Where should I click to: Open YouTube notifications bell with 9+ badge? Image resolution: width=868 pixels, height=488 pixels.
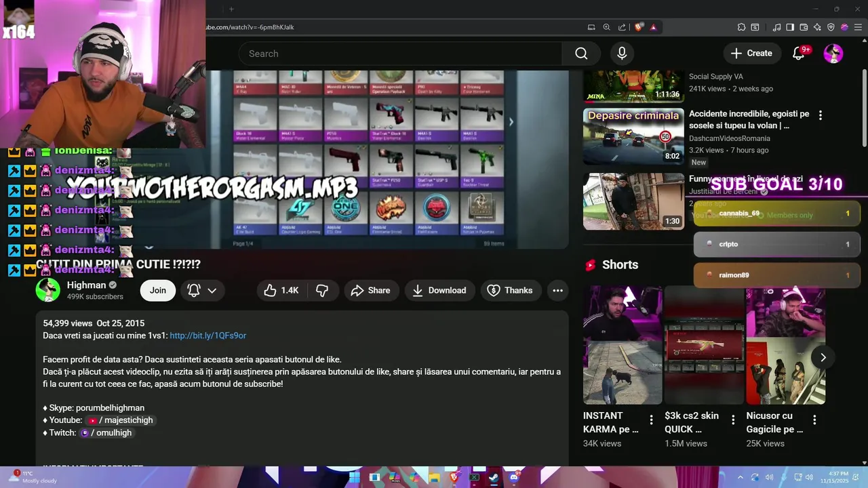[799, 54]
